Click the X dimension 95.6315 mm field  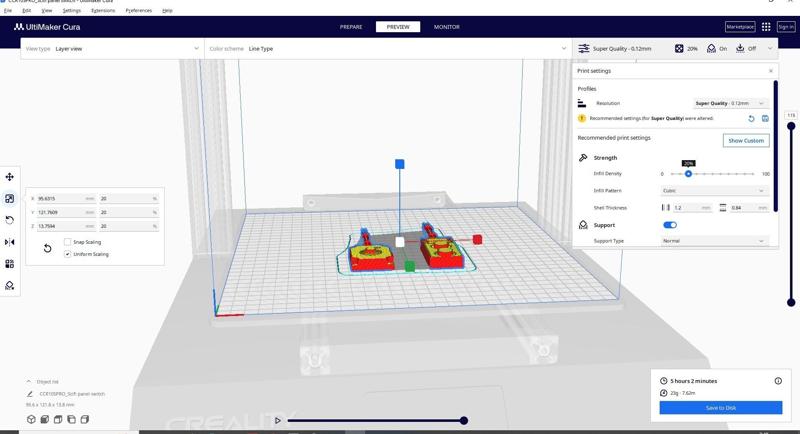pyautogui.click(x=66, y=198)
